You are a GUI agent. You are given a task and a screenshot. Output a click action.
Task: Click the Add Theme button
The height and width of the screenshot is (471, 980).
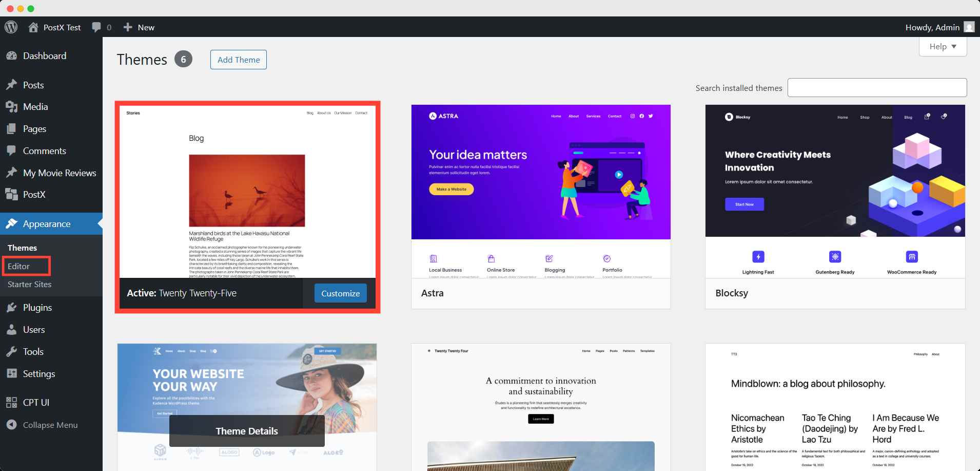(238, 59)
